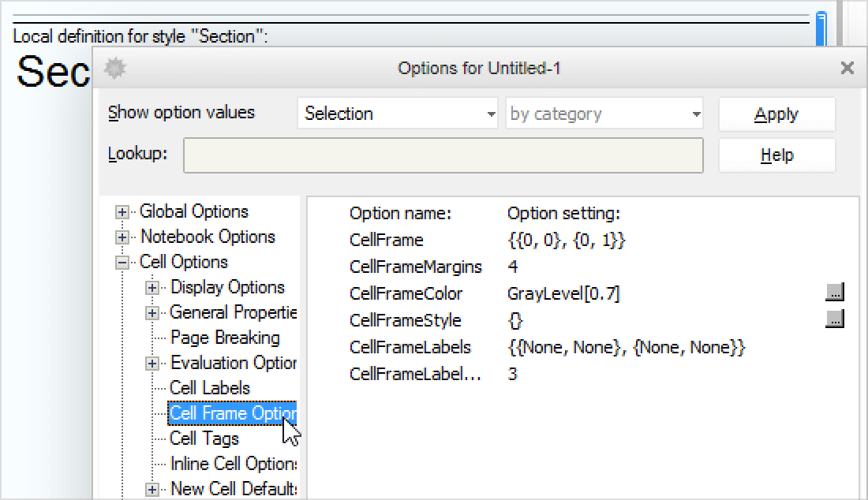Focus the Lookup search field
This screenshot has width=868, height=500.
click(x=443, y=155)
